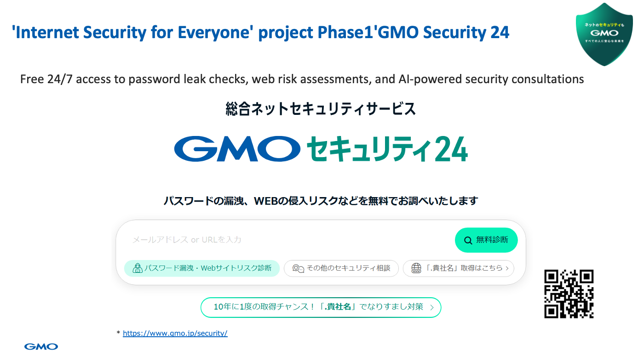
Task: Click the 総合ネットセキュリティサービス heading
Action: [321, 109]
